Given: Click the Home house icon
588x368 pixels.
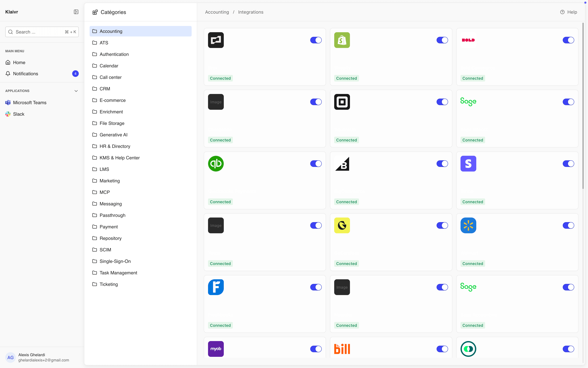Looking at the screenshot, I should 8,62.
